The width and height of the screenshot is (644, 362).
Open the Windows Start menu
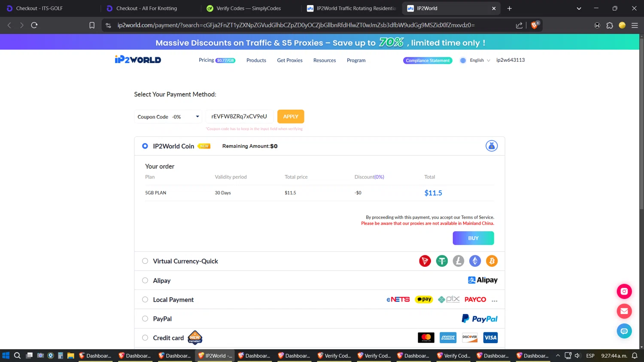pyautogui.click(x=6, y=356)
